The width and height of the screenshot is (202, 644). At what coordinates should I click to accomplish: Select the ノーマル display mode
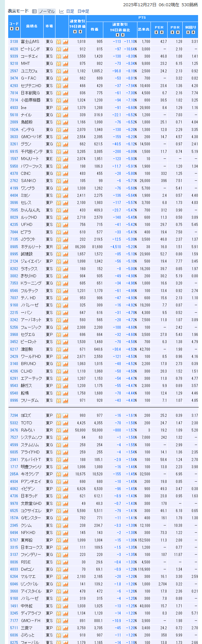(x=47, y=11)
